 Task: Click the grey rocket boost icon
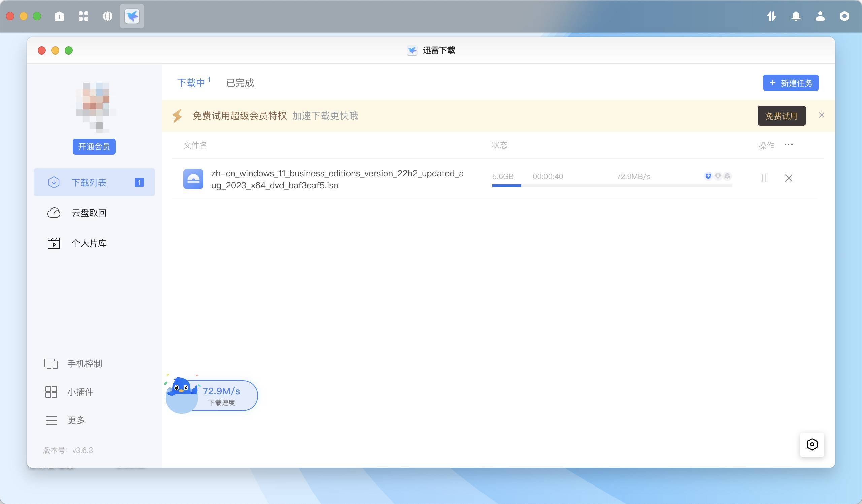click(x=727, y=176)
